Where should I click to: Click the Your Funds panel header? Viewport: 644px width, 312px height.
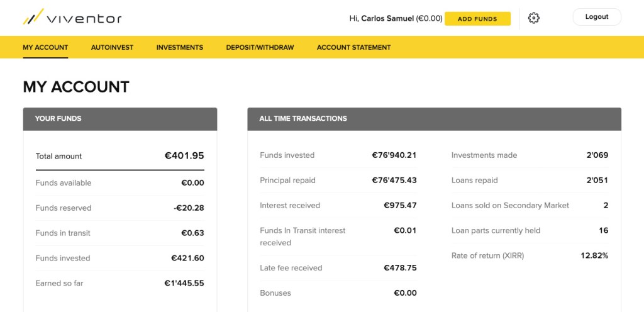120,118
